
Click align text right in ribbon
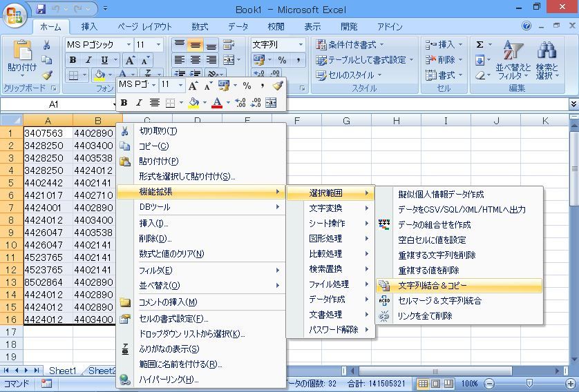point(211,60)
